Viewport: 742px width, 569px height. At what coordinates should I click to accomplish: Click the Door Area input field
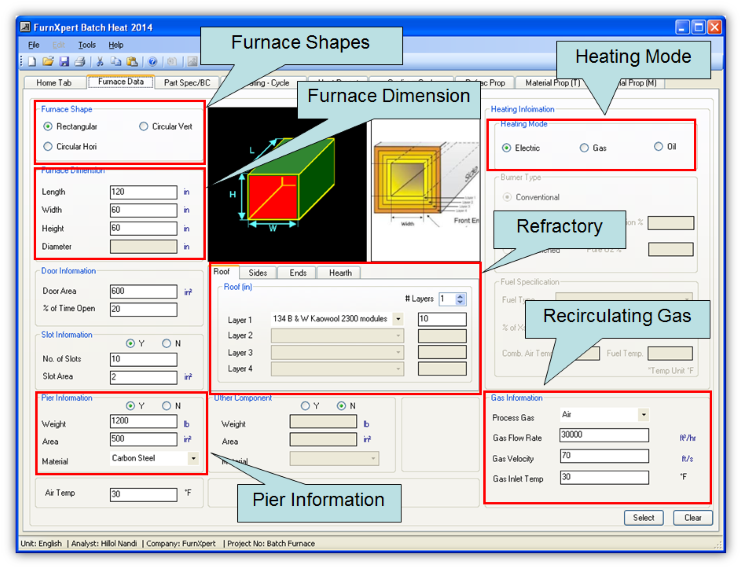(143, 291)
